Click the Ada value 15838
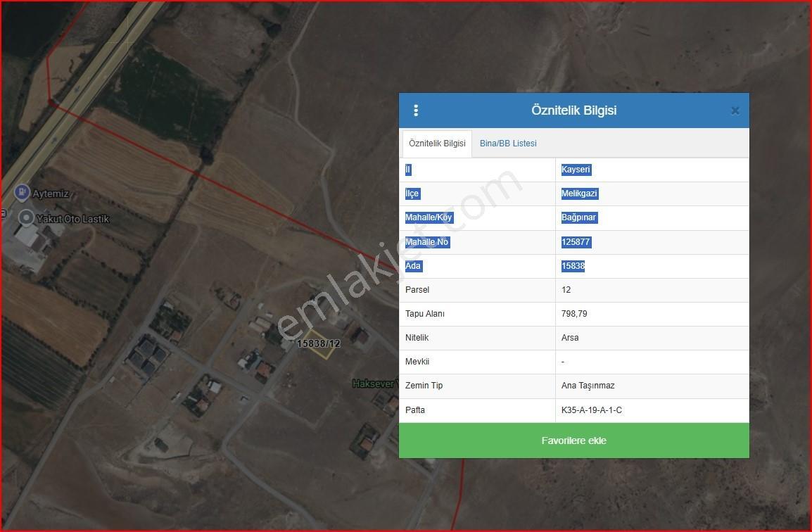Screen dimensions: 812x532 573,266
